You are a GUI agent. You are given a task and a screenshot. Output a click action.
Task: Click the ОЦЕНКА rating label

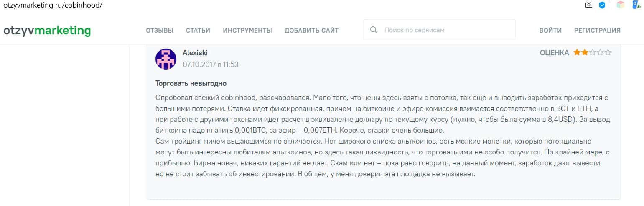tap(555, 53)
